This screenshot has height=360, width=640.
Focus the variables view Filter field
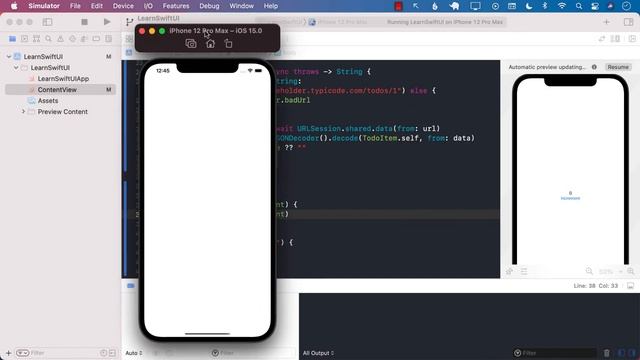tap(253, 353)
